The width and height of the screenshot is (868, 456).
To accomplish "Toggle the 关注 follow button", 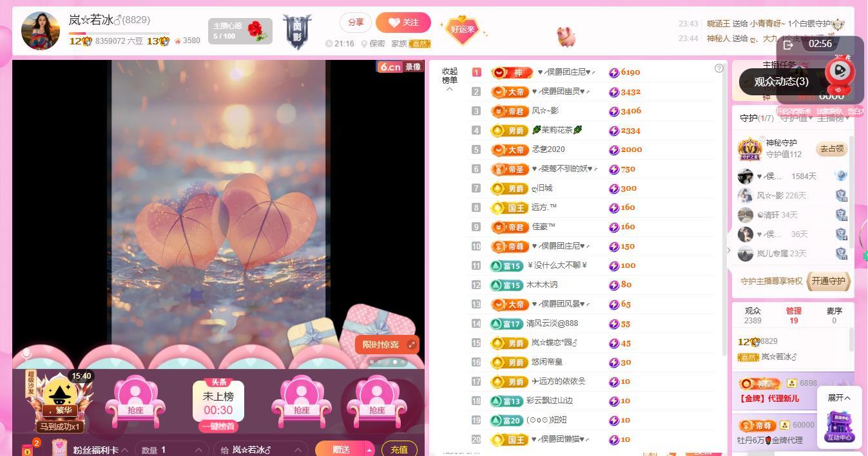I will point(403,22).
